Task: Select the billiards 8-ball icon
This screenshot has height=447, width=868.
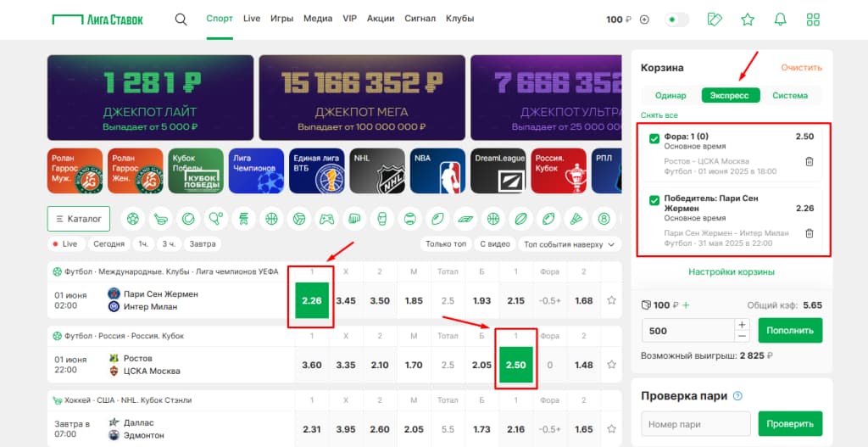Action: pos(604,219)
